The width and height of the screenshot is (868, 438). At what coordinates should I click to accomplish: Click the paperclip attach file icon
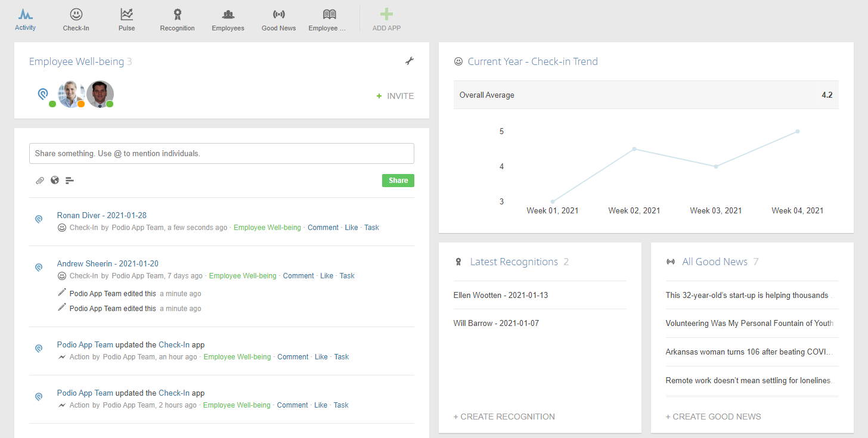40,181
